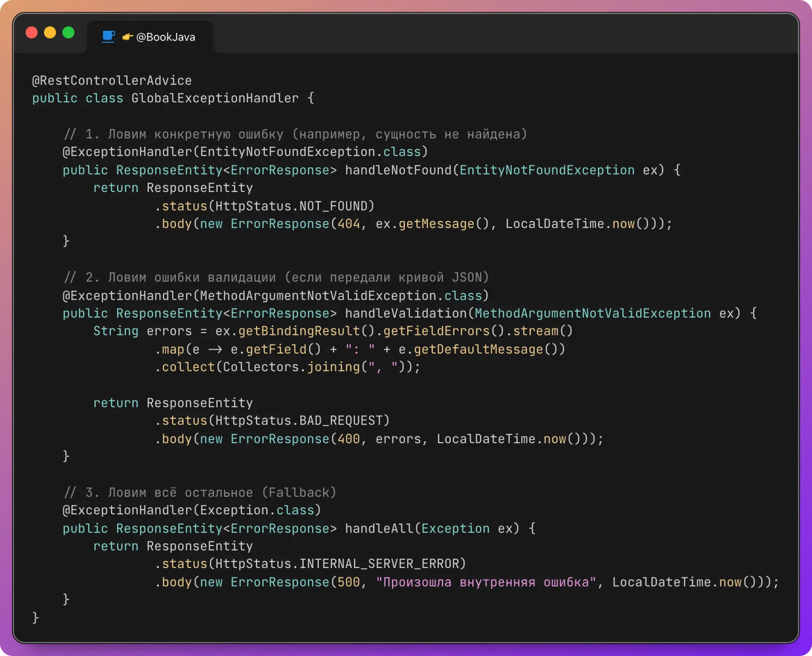Click the @RestControllerAdvice annotation
This screenshot has width=812, height=656.
point(112,80)
